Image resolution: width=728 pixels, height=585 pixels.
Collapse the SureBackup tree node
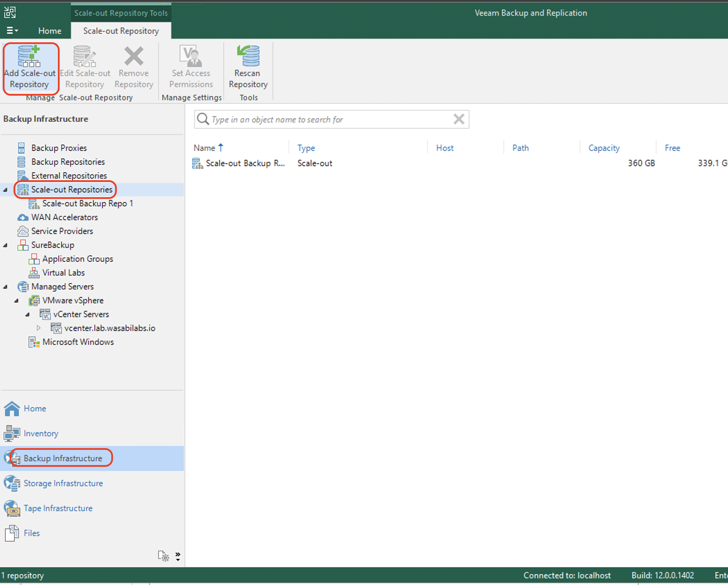click(x=5, y=245)
